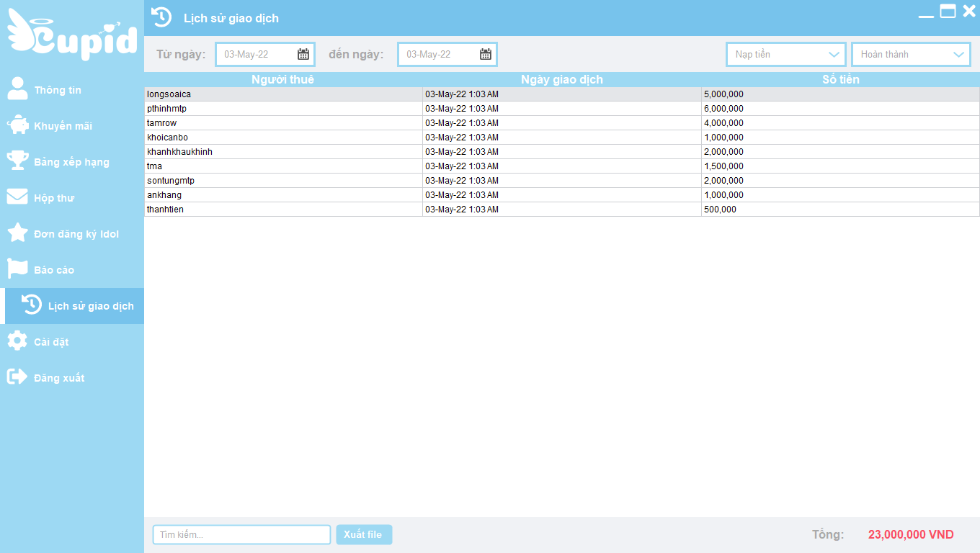Click the gear icon for Cài đặt

17,341
